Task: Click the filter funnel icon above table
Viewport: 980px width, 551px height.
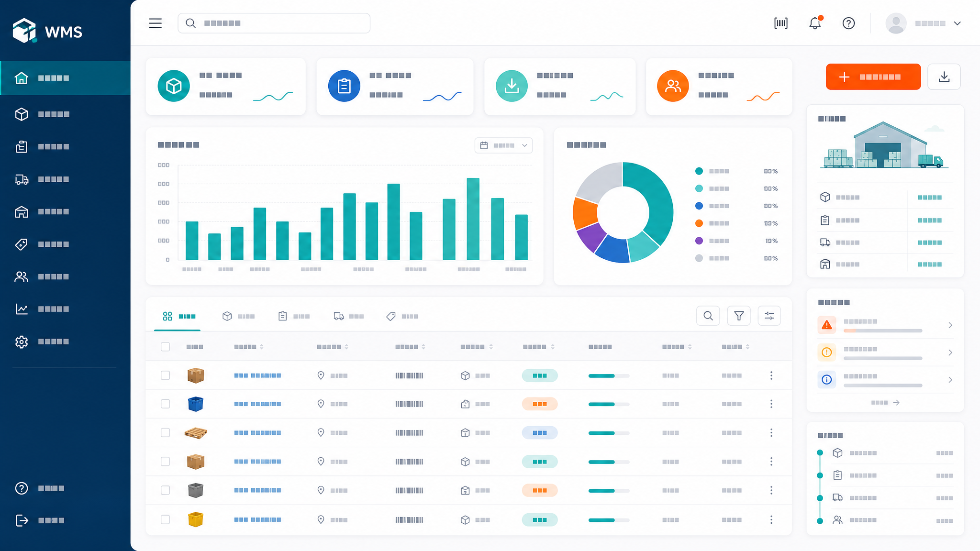Action: (x=739, y=316)
